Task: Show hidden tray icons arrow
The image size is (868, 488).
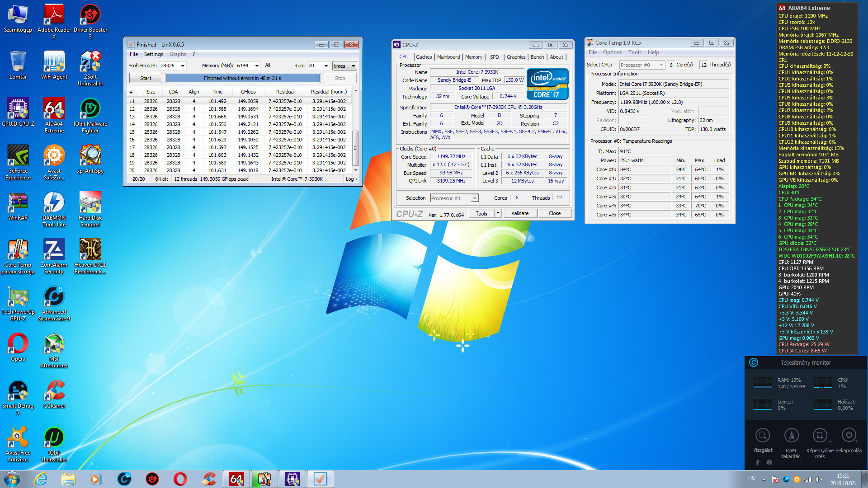Action: 764,479
